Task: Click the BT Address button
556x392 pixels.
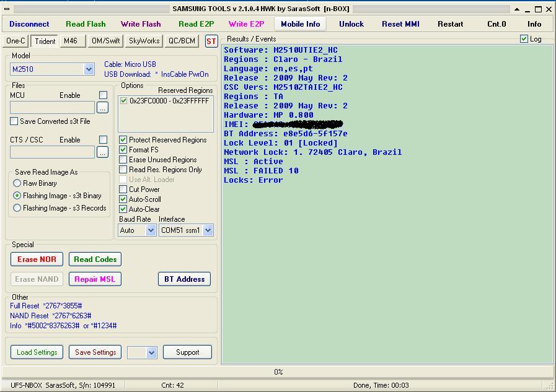Action: point(184,279)
